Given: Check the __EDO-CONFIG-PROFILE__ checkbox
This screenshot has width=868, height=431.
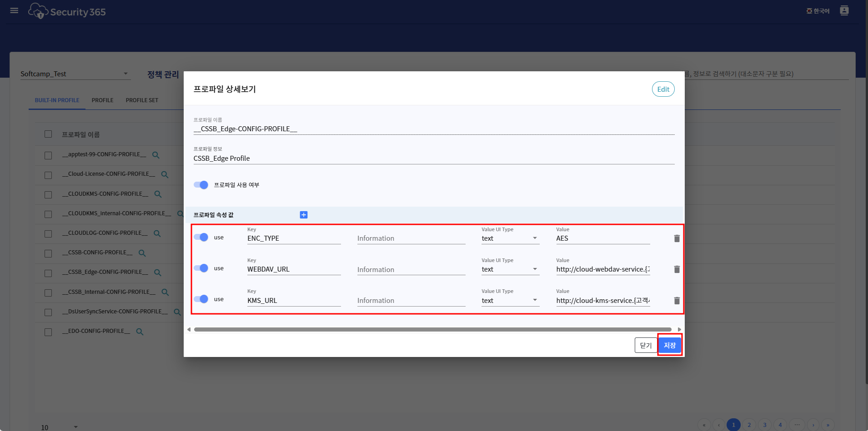Looking at the screenshot, I should pyautogui.click(x=48, y=332).
